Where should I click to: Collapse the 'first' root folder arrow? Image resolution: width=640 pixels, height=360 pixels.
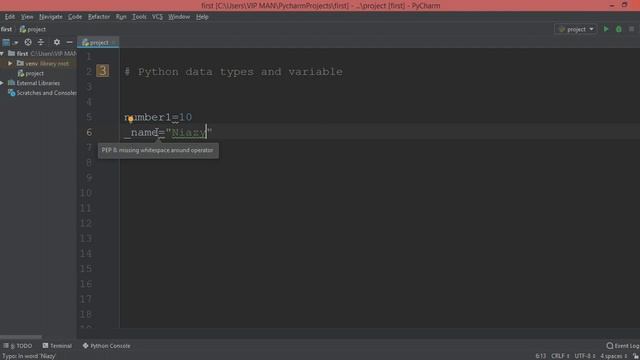coord(2,53)
